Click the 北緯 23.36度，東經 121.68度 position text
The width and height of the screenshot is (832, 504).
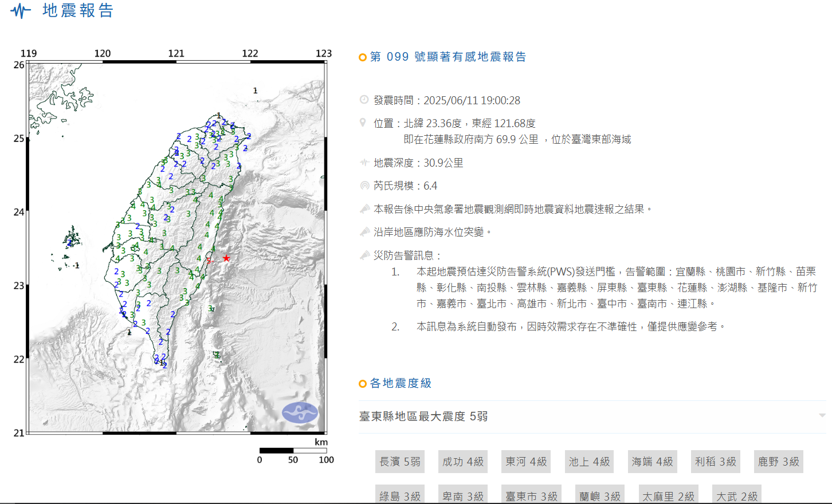point(469,123)
